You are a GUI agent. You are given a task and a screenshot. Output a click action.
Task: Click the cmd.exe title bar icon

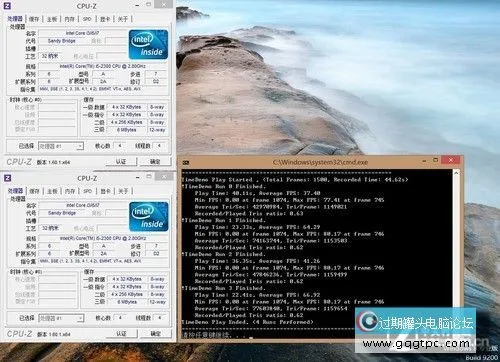186,163
